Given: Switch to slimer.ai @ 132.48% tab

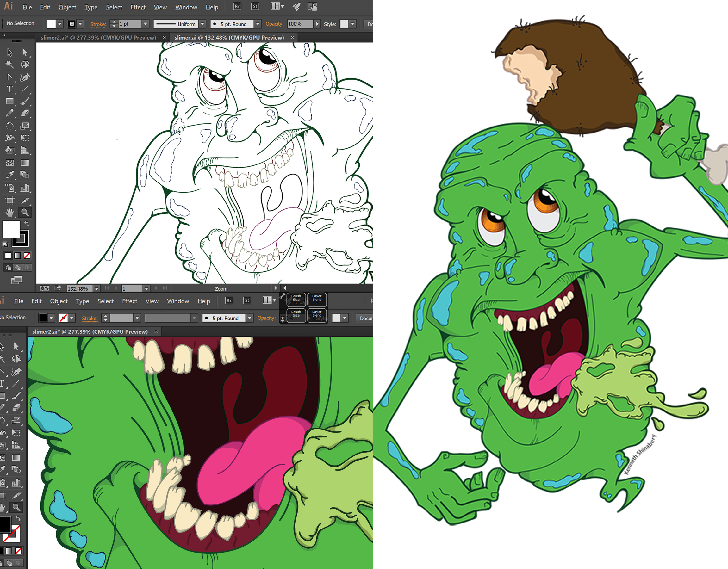Looking at the screenshot, I should point(229,38).
